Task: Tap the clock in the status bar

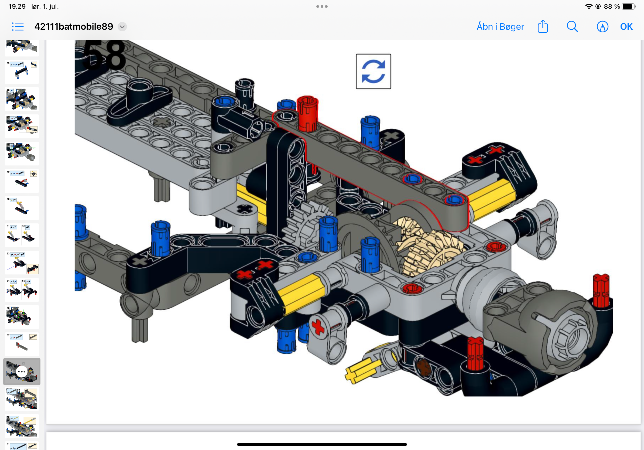Action: [14, 7]
